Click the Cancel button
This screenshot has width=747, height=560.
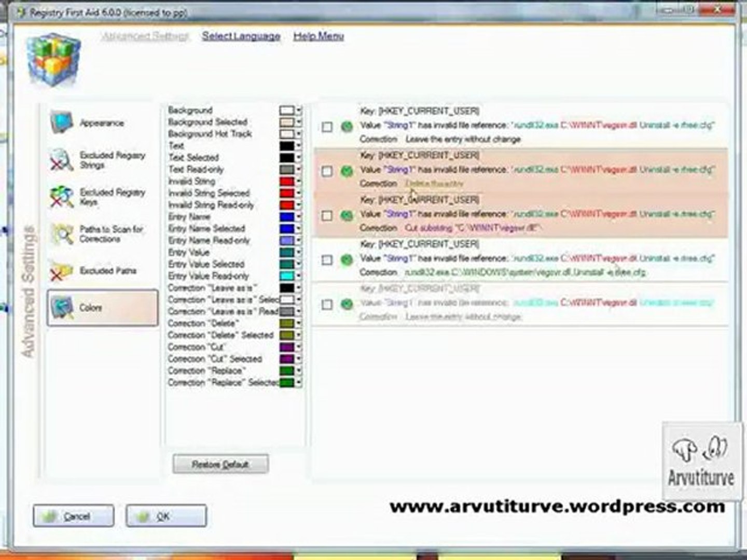tap(74, 516)
